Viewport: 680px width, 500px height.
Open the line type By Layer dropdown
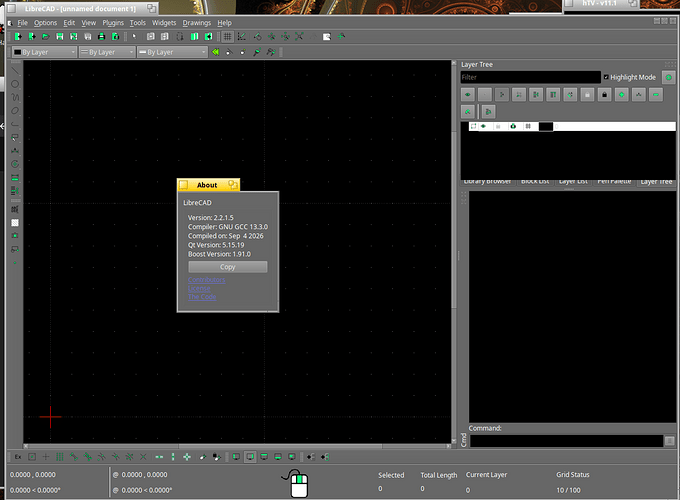tap(172, 52)
